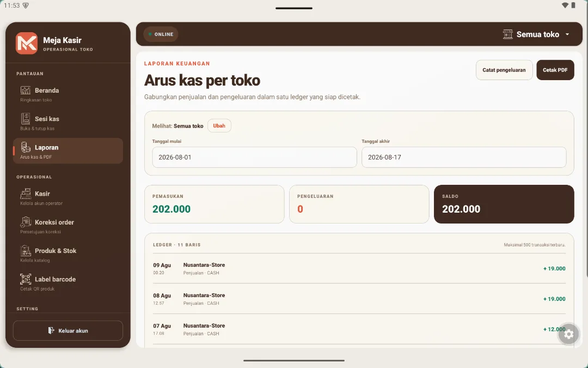Open Label barcode page
The height and width of the screenshot is (368, 588).
[68, 283]
